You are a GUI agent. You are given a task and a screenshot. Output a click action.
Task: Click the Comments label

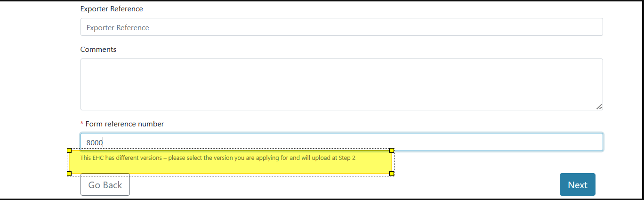pos(98,50)
